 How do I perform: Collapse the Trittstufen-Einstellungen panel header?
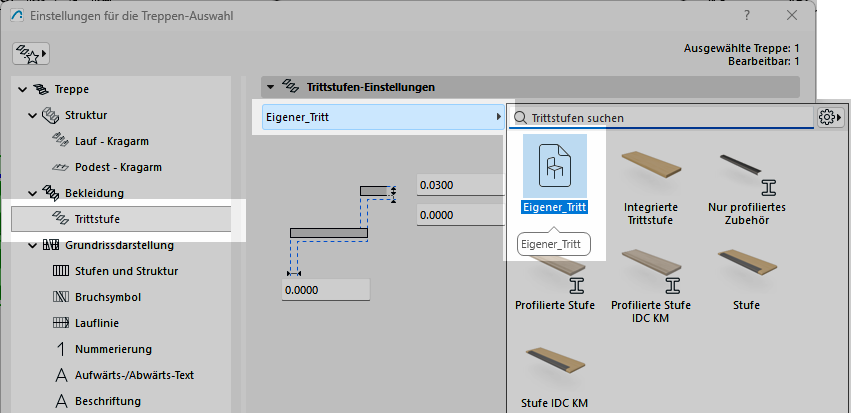(270, 87)
